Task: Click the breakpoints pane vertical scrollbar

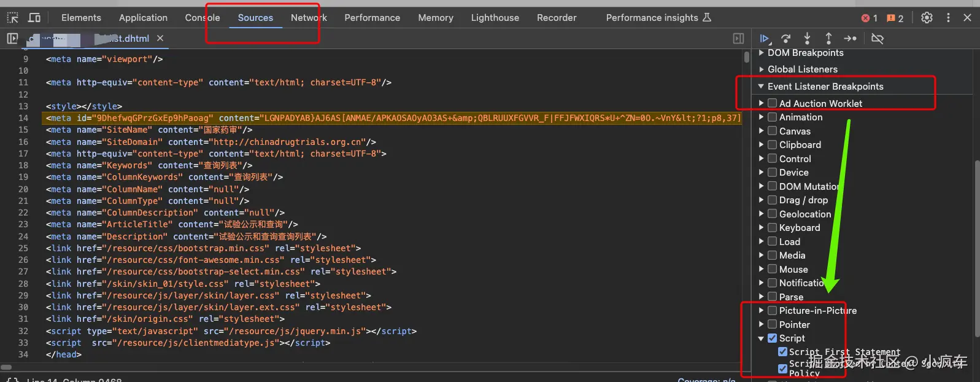Action: 976,249
